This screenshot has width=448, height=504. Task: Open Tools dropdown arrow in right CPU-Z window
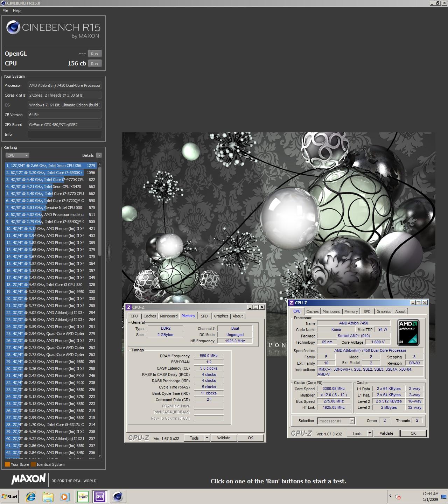[x=370, y=433]
